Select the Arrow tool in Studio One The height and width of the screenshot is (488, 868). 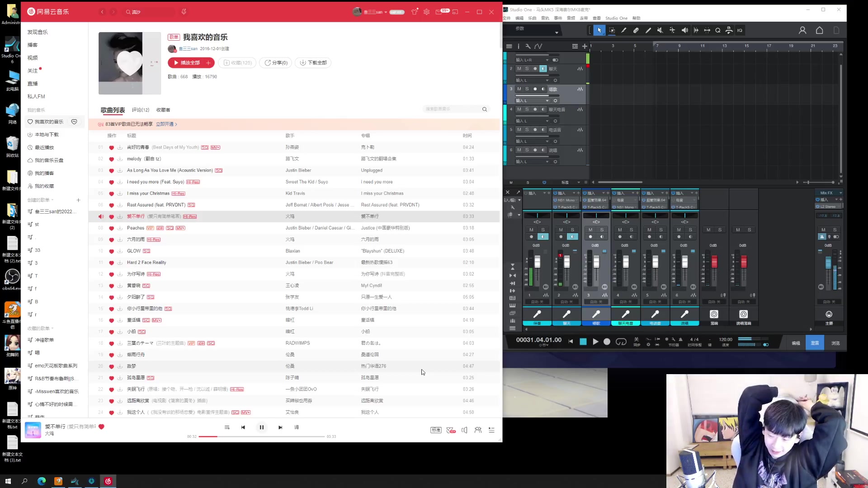pos(599,30)
